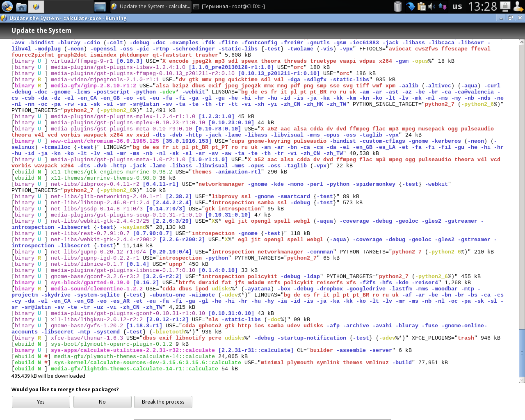This screenshot has width=525, height=420.
Task: Click the scrollbar up arrow
Action: coord(522,42)
